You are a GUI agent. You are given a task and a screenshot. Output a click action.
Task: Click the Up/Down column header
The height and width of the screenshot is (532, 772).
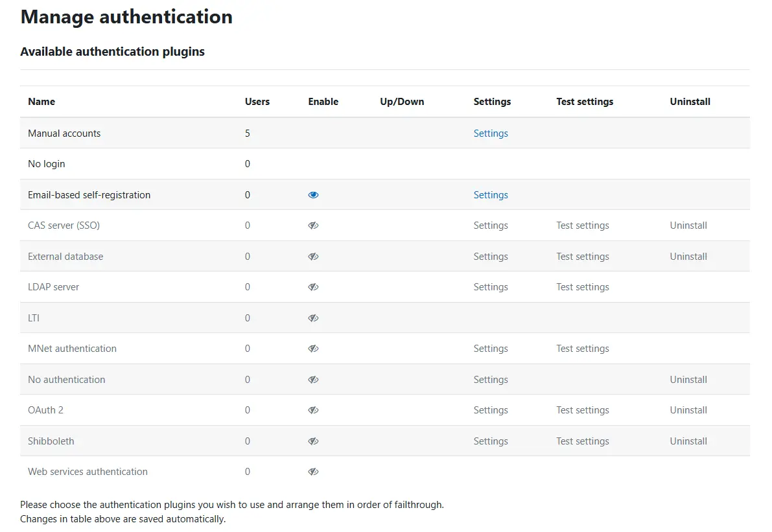coord(402,101)
